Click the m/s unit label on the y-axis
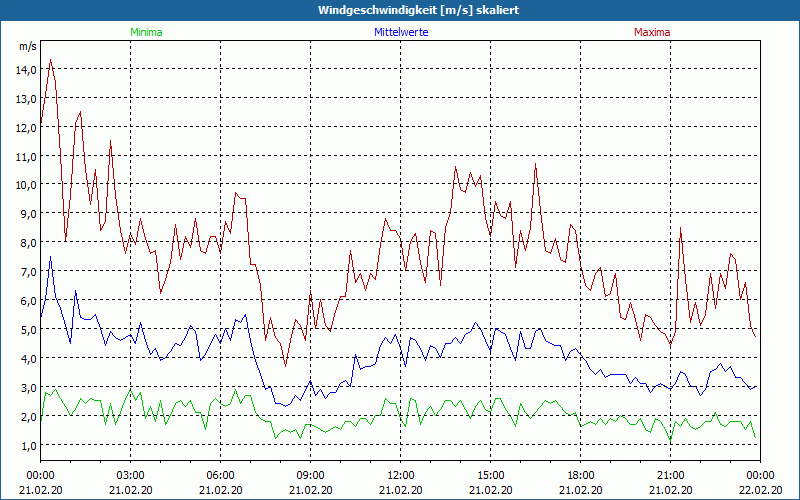 [x=28, y=46]
